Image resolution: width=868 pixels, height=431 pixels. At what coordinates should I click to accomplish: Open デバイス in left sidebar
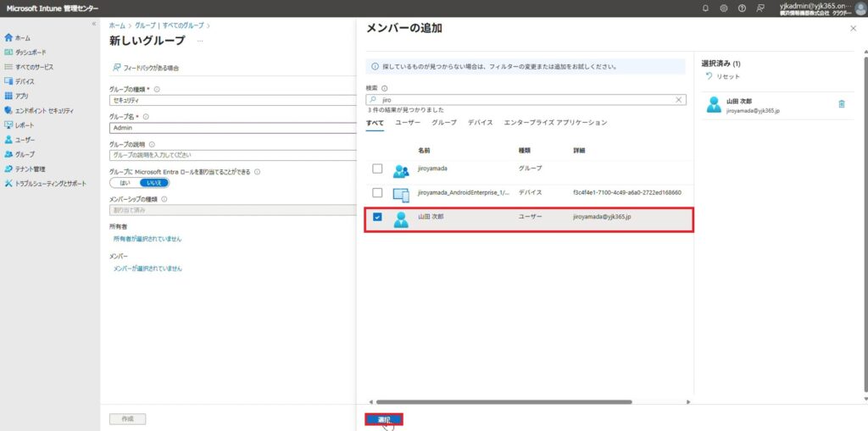25,81
